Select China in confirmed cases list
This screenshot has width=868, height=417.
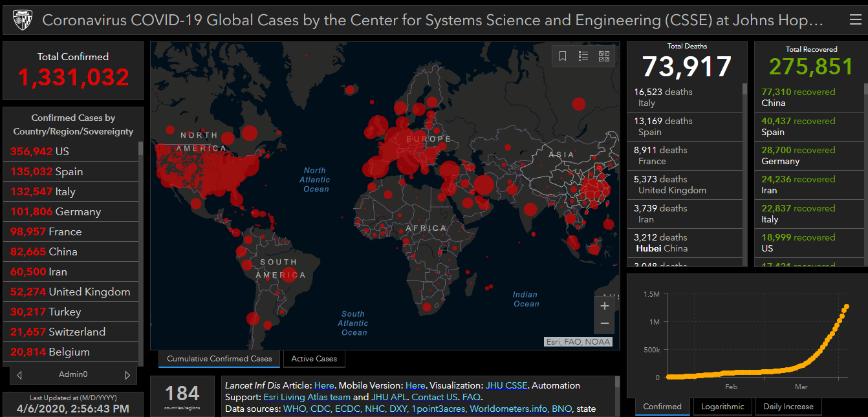[x=71, y=251]
